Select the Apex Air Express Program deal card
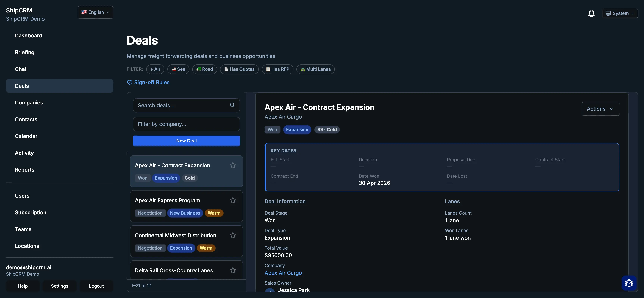Viewport: 644px width, 298px height. (186, 206)
